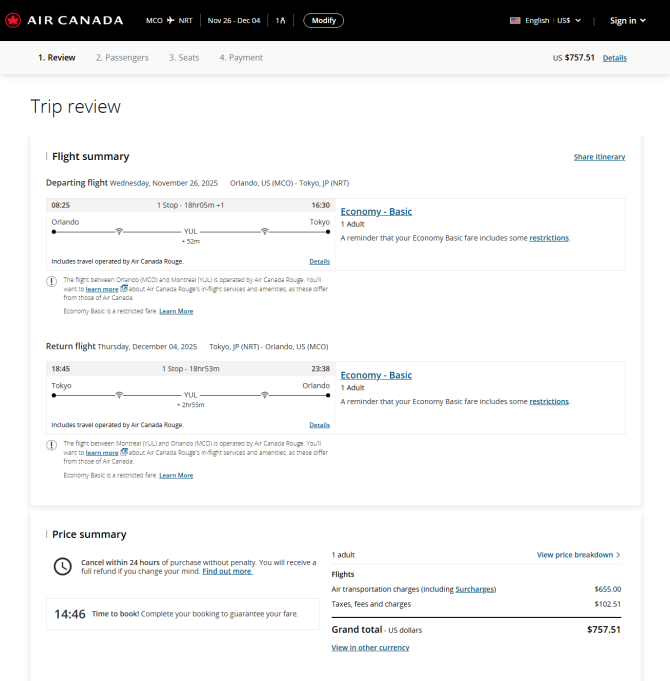The height and width of the screenshot is (681, 670).
Task: Click the Grand total $757.51 amount
Action: pyautogui.click(x=604, y=629)
